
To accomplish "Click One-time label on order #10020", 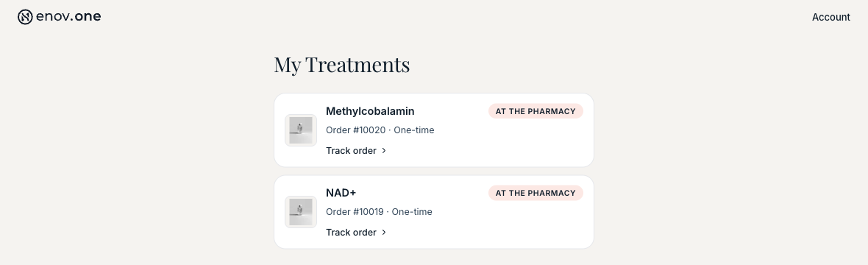I will [414, 130].
